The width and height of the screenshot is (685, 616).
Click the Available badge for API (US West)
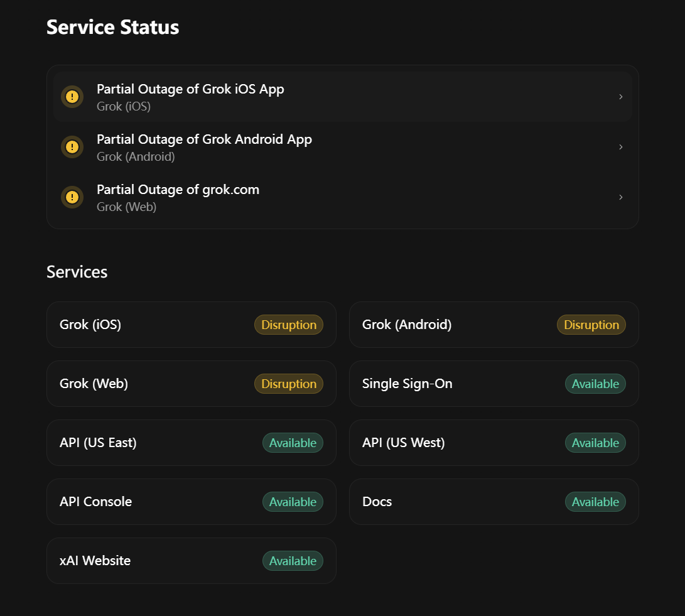click(595, 443)
